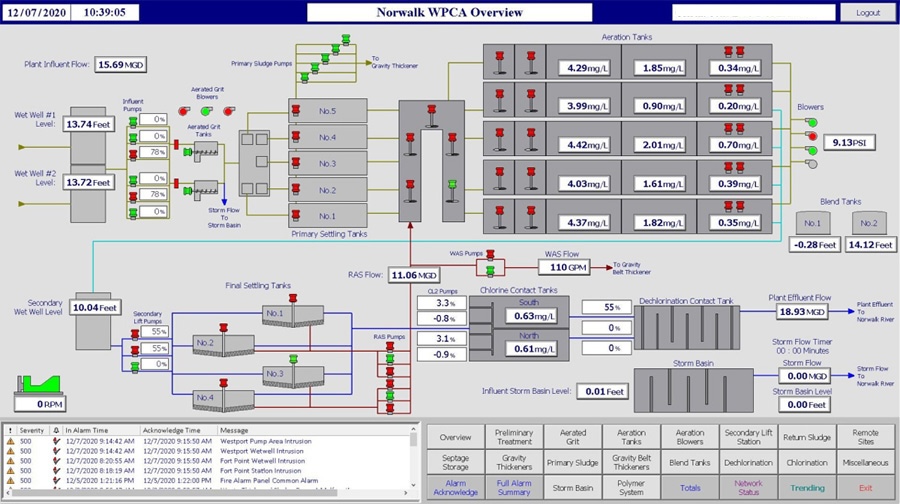Click the Plant Influent Flow 15.69 MGD value

pyautogui.click(x=121, y=65)
